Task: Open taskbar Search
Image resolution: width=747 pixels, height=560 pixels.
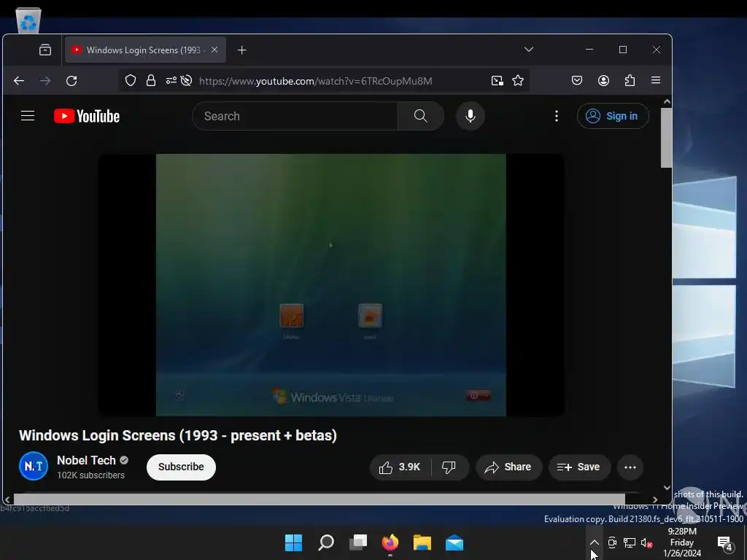Action: point(326,542)
